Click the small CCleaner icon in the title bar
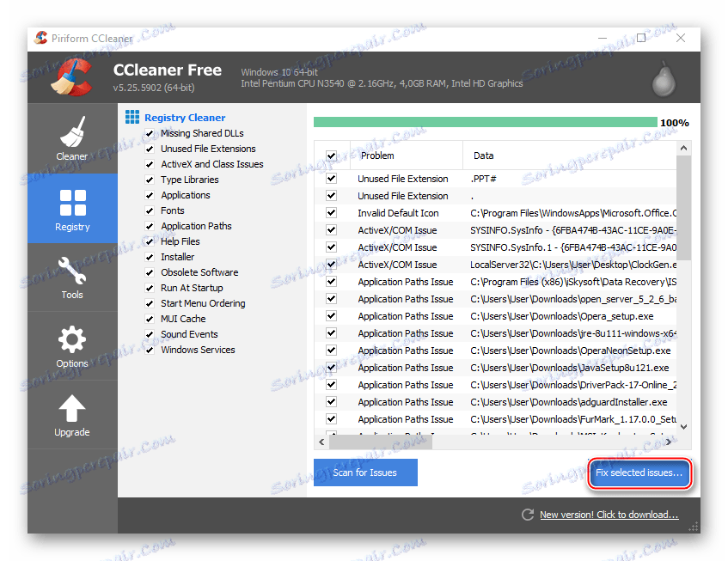The height and width of the screenshot is (561, 728). coord(41,38)
